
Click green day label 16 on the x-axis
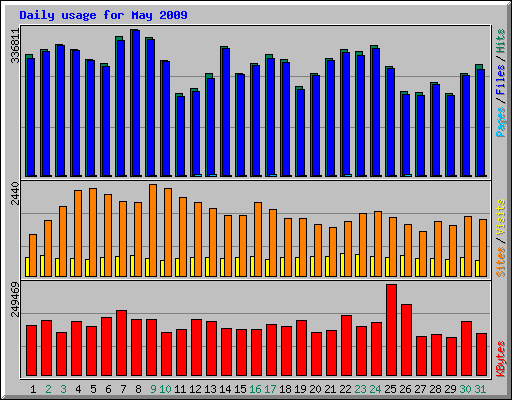pyautogui.click(x=255, y=389)
